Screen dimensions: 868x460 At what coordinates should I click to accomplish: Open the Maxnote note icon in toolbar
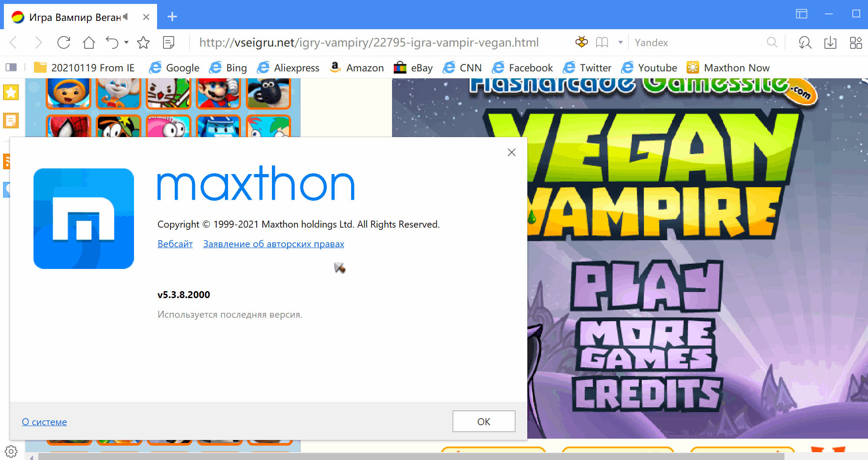168,43
